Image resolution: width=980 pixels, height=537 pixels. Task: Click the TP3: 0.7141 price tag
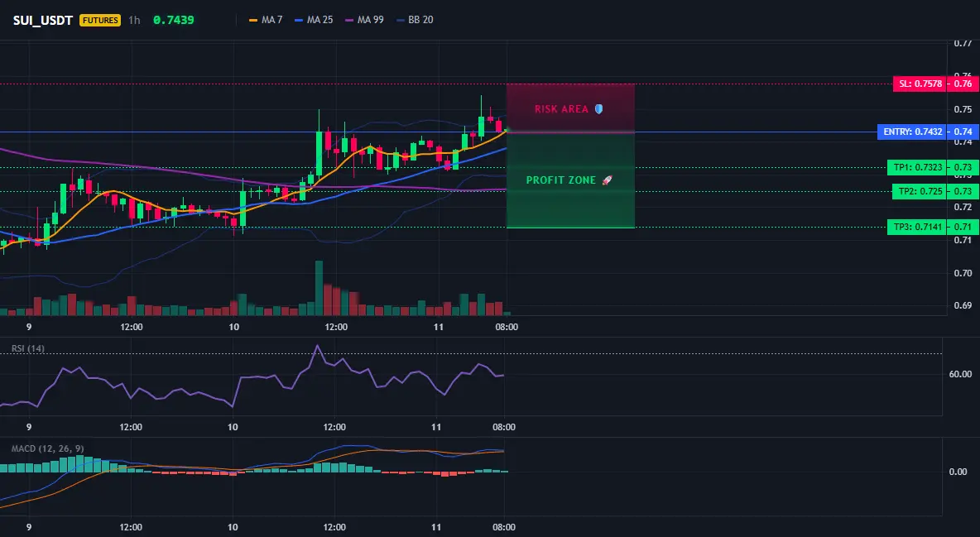(x=917, y=227)
